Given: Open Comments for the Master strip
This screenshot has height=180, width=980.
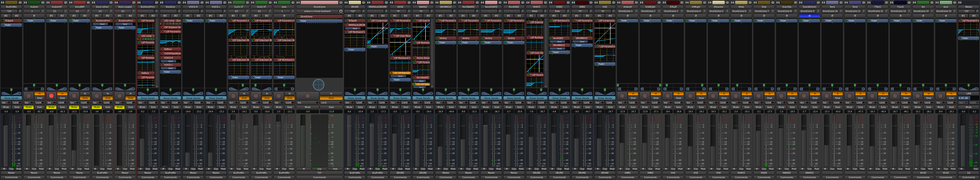Looking at the screenshot, I should point(968,177).
